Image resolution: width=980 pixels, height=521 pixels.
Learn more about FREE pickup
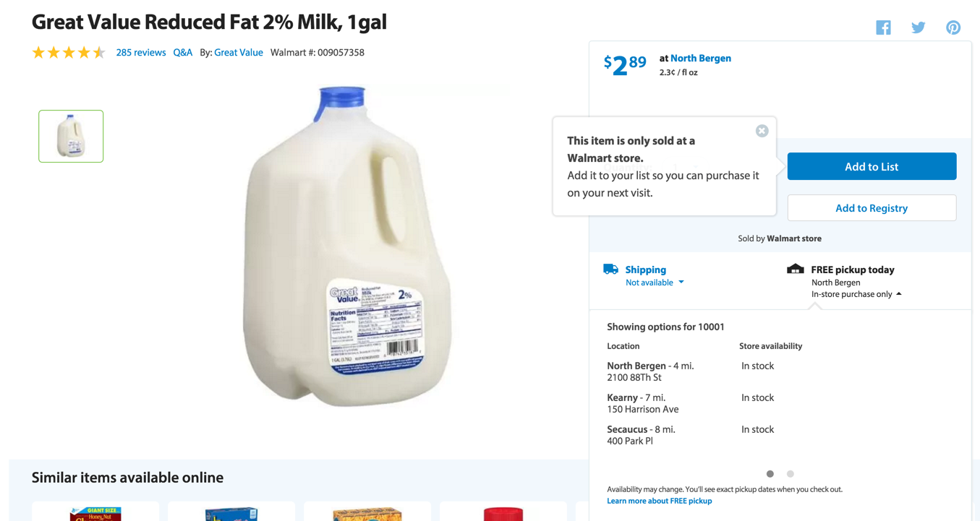[659, 501]
